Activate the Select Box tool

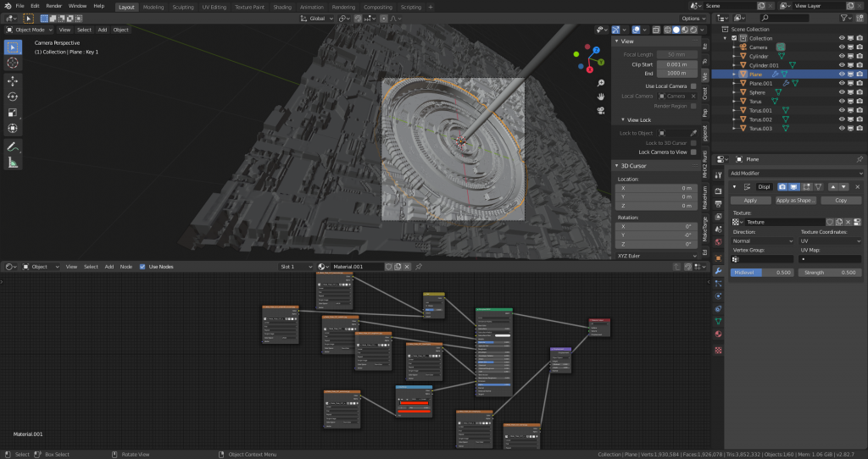point(13,47)
